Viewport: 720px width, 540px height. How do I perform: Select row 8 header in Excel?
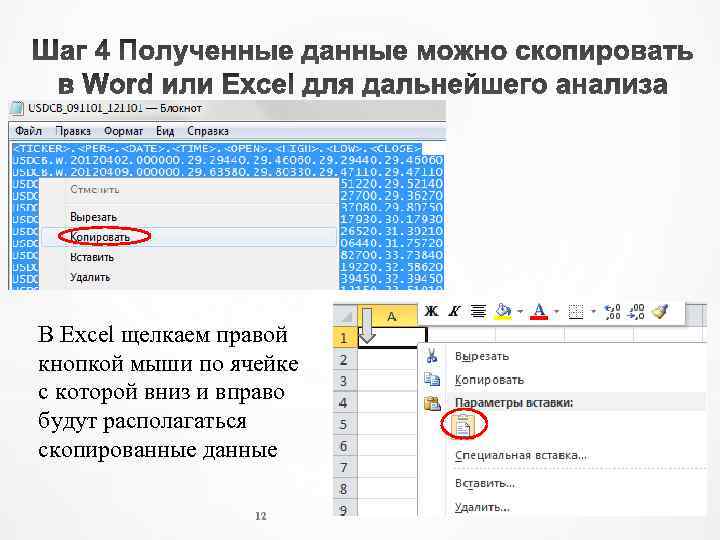click(x=344, y=489)
